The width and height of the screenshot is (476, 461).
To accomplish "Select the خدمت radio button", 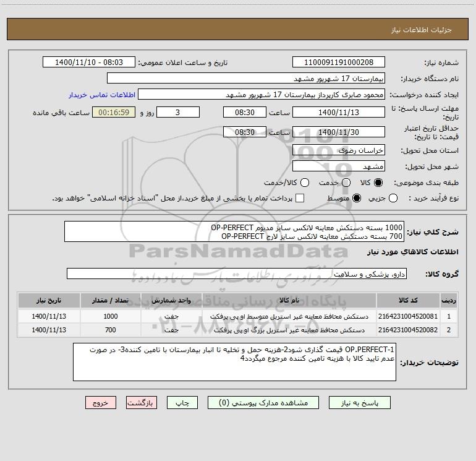I will pyautogui.click(x=346, y=183).
